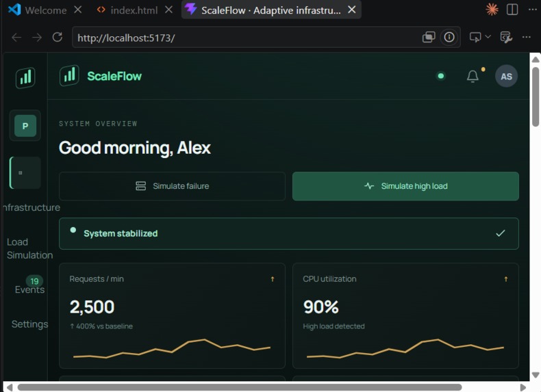Open browser toolbar more options
This screenshot has height=392, width=541.
coord(526,37)
